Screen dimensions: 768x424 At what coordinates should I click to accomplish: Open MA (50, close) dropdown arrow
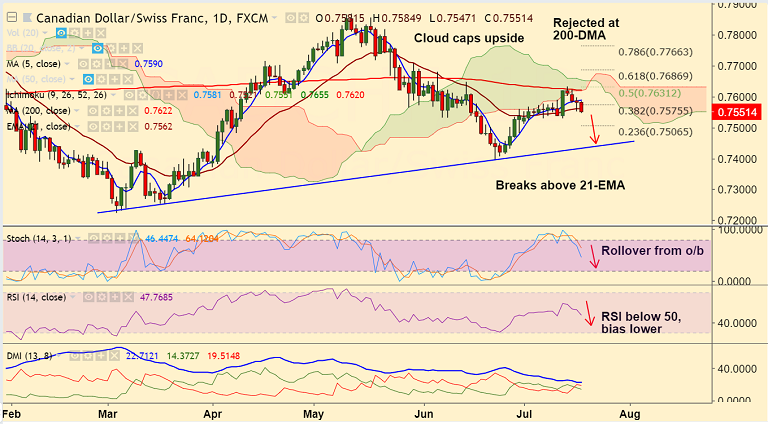pyautogui.click(x=72, y=79)
